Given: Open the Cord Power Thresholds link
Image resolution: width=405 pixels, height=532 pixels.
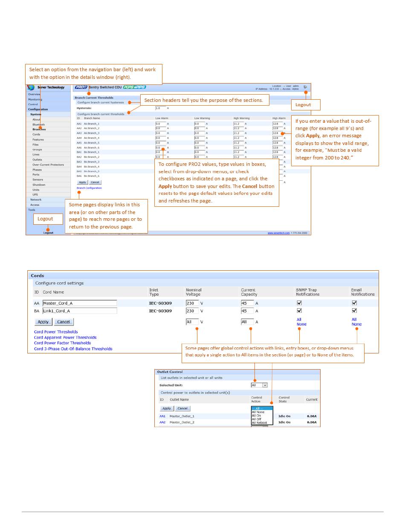Looking at the screenshot, I should pos(56,332).
